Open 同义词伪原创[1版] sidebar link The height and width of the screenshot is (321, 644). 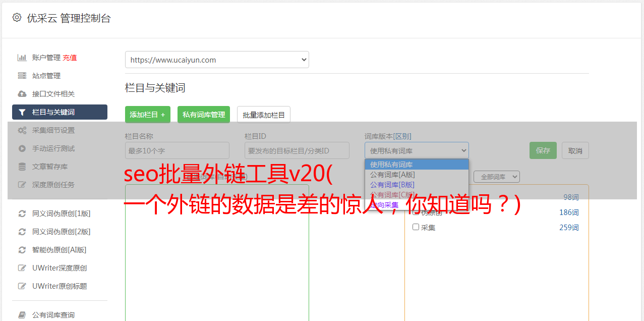click(62, 213)
